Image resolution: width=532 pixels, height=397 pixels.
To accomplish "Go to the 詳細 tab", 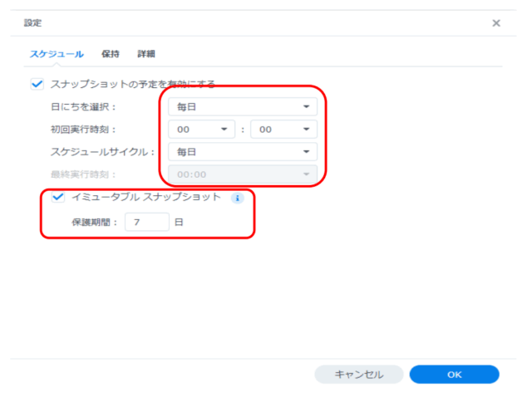I will pyautogui.click(x=146, y=54).
